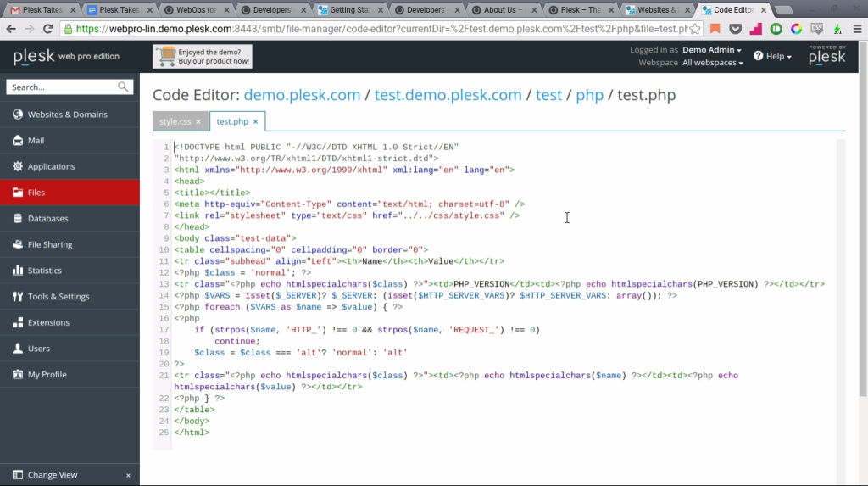Image resolution: width=868 pixels, height=486 pixels.
Task: Click the test.demo.plesk.com breadcrumb link
Action: coord(448,95)
